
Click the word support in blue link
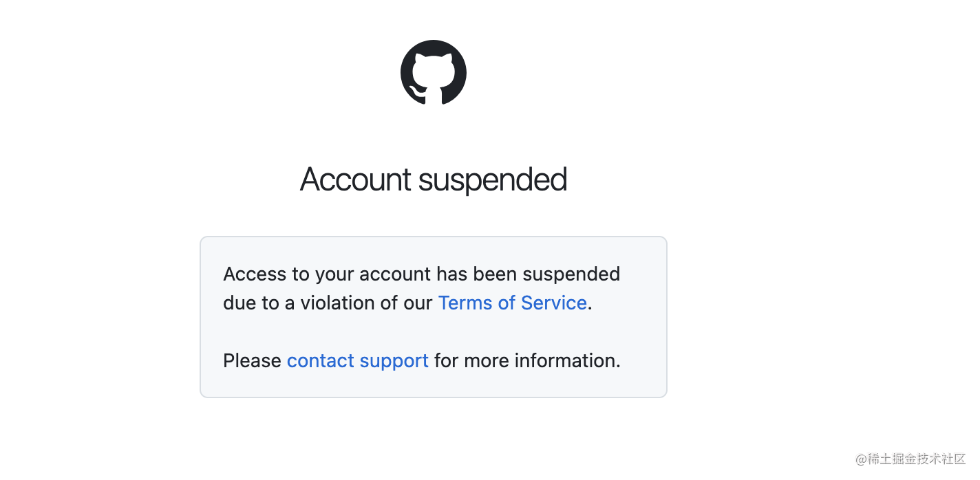coord(394,362)
